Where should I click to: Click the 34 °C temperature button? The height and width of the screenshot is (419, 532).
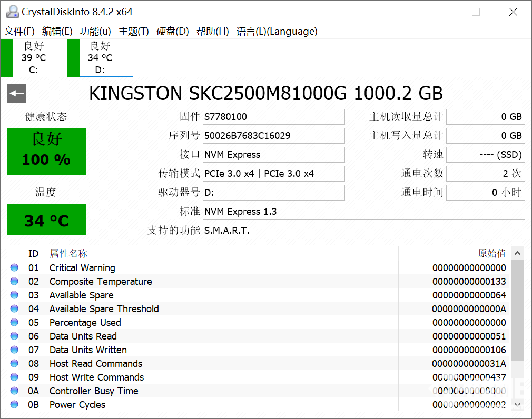(x=46, y=220)
